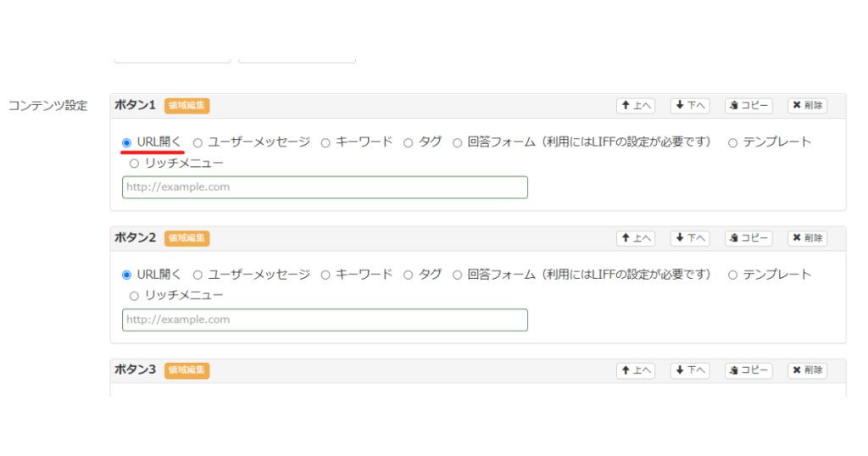Viewport: 868px width, 456px height.
Task: Select キーワード radio in ボタン1
Action: pos(325,142)
